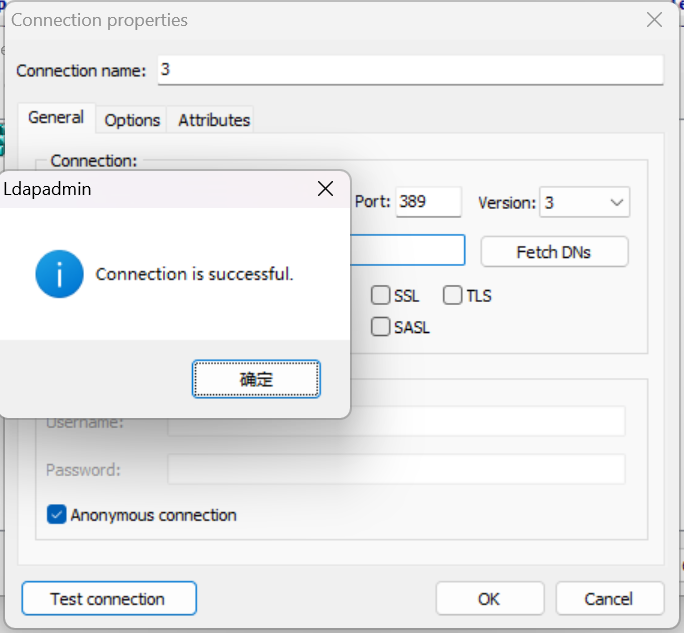
Task: Click Test connection button
Action: coord(109,599)
